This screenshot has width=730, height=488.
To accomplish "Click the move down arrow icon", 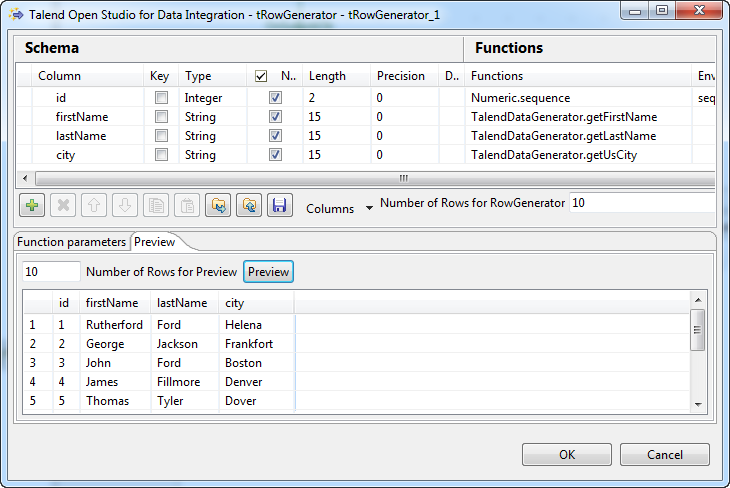I will click(x=124, y=205).
